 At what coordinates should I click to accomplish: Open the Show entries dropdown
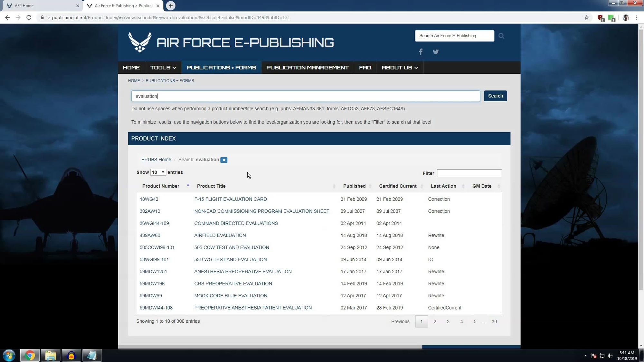pos(158,172)
